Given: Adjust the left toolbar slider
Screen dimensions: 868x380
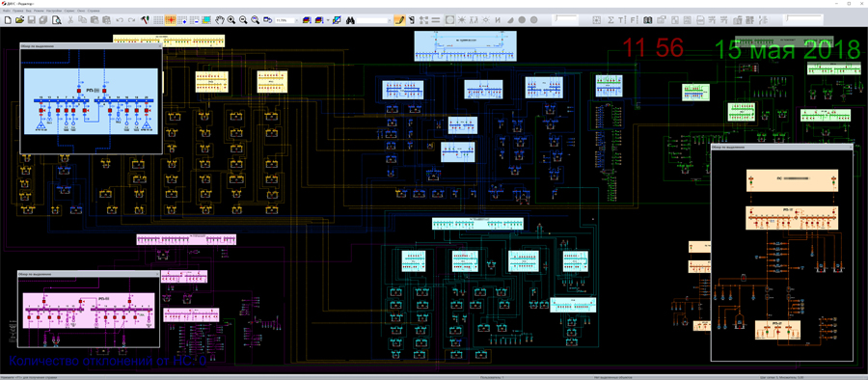Looking at the screenshot, I should (565, 20).
